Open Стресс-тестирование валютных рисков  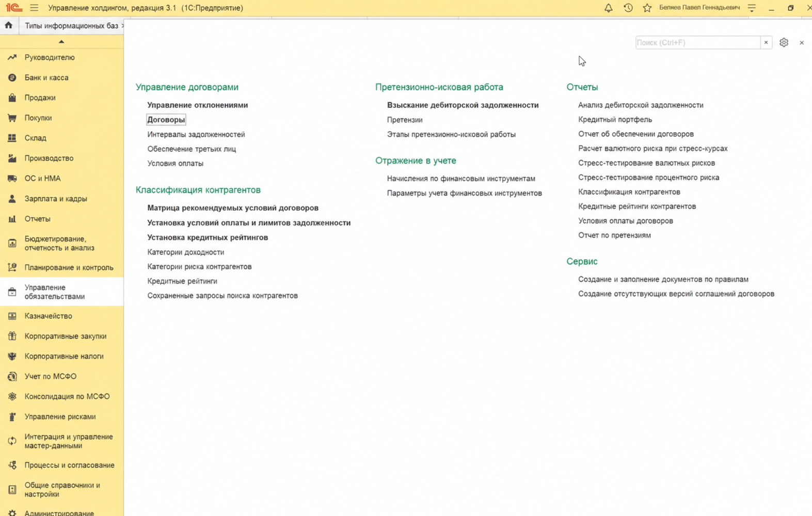(646, 163)
